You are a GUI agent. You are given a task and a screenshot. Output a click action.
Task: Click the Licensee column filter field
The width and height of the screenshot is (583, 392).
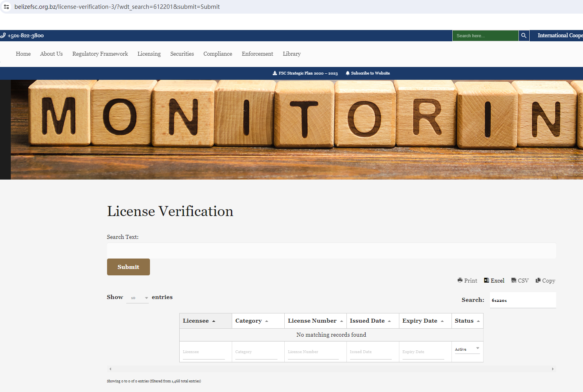204,352
